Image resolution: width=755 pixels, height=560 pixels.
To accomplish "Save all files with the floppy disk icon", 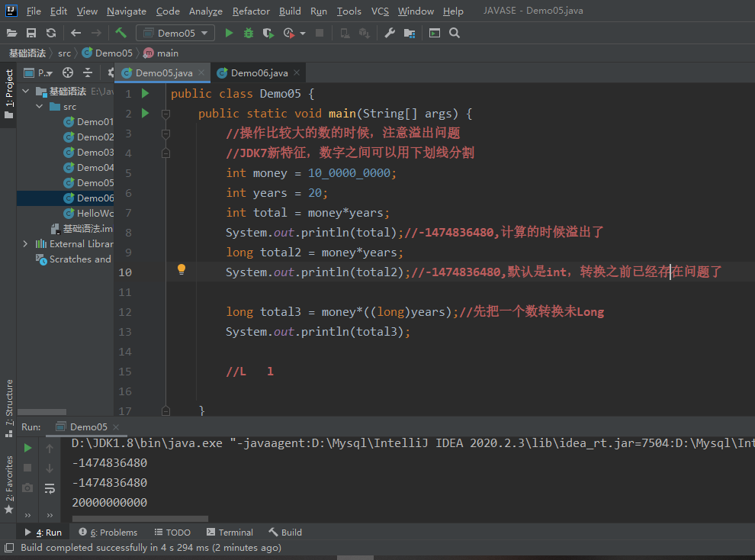I will tap(31, 33).
